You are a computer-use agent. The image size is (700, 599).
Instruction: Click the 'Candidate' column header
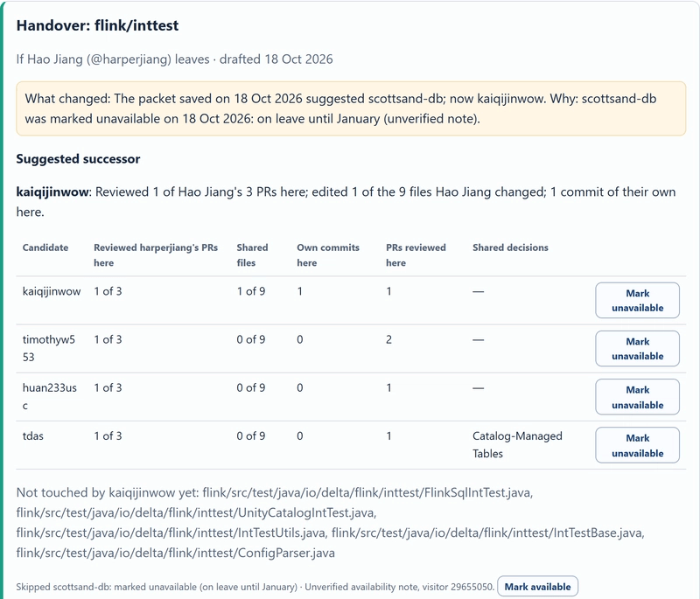pos(45,247)
